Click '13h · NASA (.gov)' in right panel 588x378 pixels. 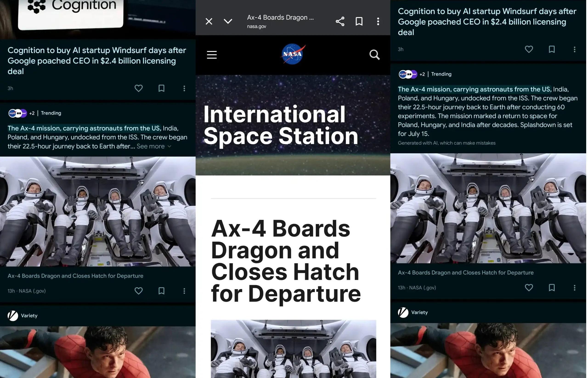(417, 288)
